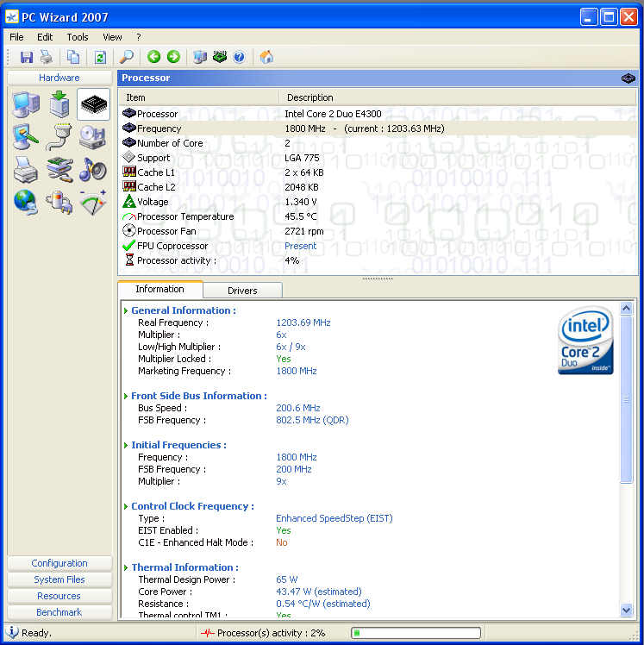Open Power plug icon in sidebar
The height and width of the screenshot is (645, 644).
(59, 203)
